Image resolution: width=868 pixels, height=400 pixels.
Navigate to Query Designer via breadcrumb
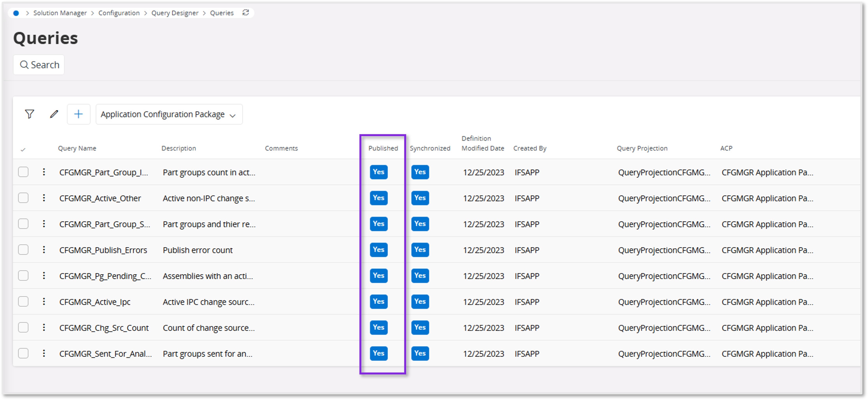175,13
